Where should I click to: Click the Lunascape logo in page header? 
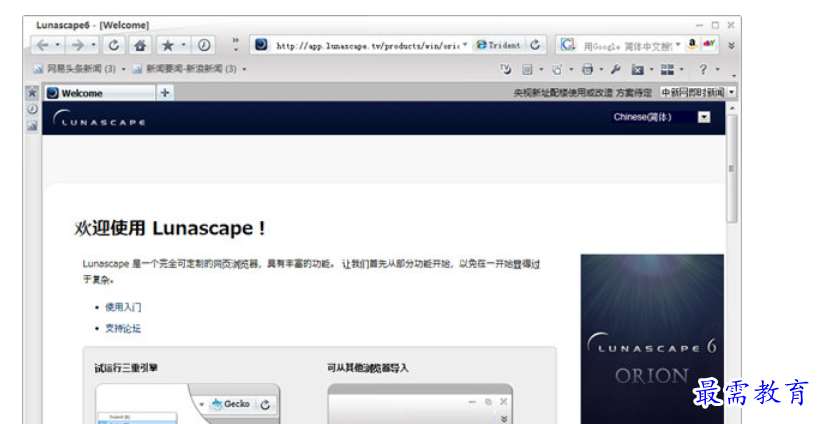click(99, 118)
